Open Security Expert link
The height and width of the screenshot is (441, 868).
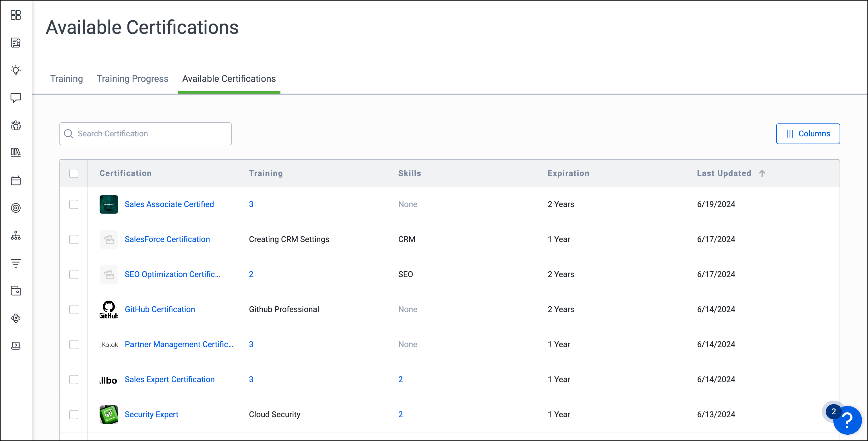[x=151, y=414]
